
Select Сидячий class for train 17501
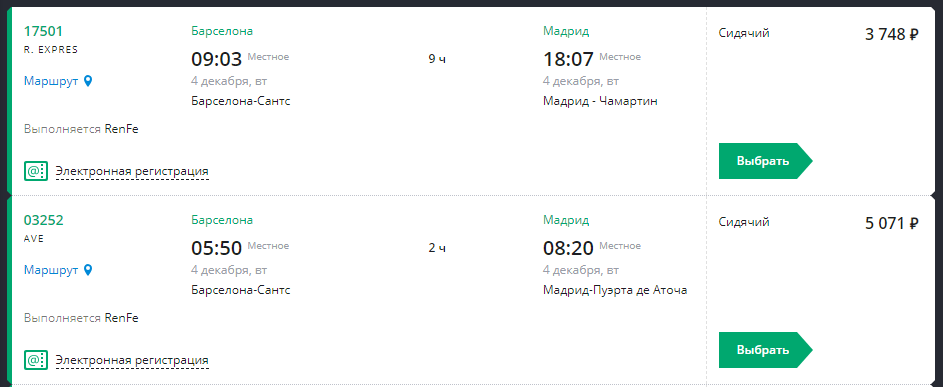point(744,33)
